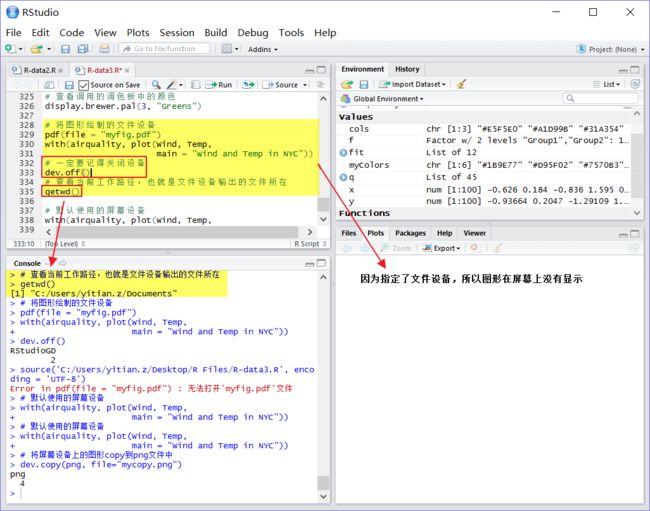The height and width of the screenshot is (511, 650).
Task: Open the Code menu
Action: (72, 32)
